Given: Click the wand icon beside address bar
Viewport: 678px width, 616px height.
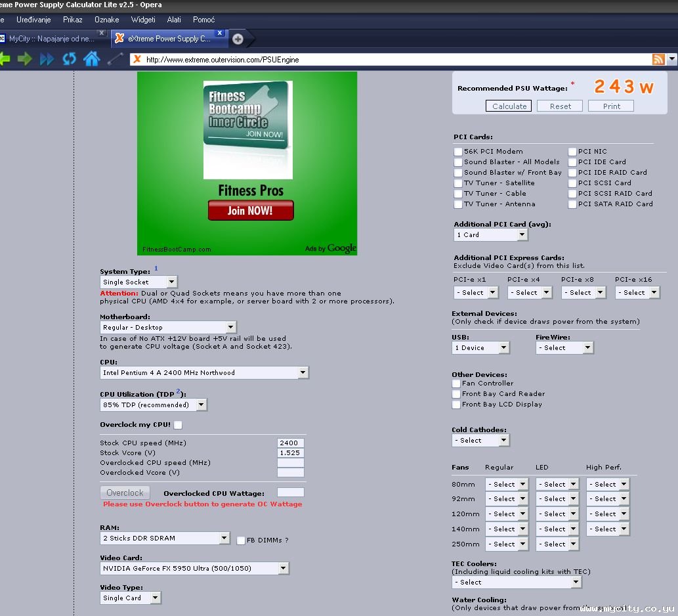Looking at the screenshot, I should [x=115, y=59].
